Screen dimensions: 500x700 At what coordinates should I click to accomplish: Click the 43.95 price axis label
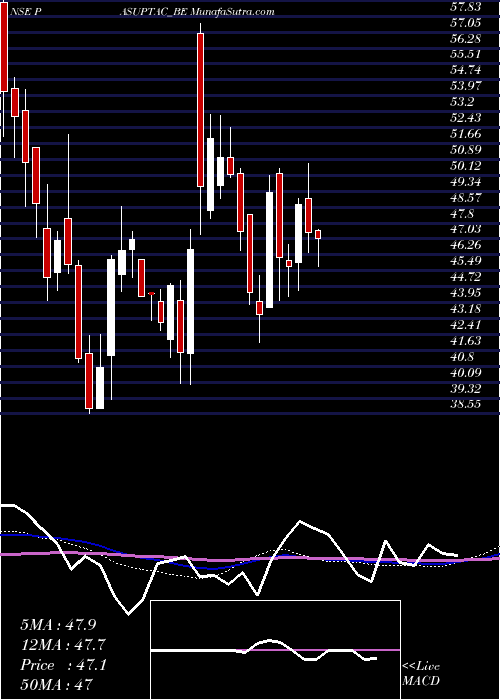pos(467,293)
